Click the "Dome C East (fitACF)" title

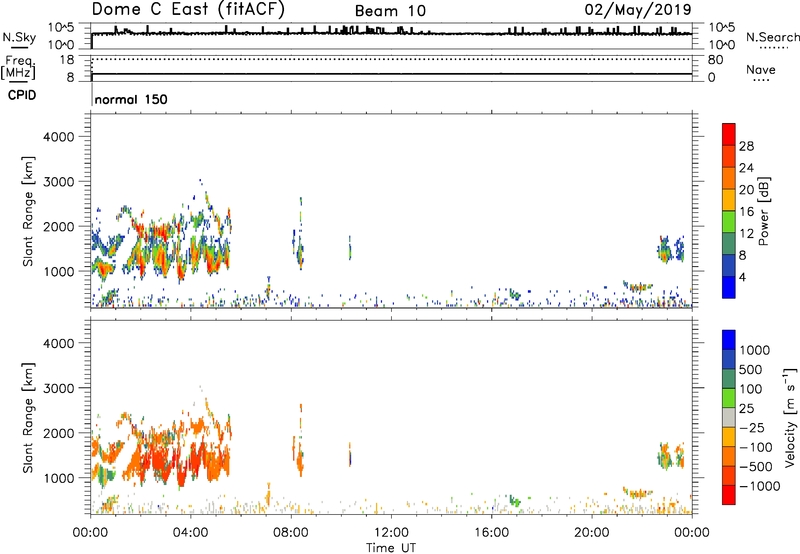coord(188,10)
